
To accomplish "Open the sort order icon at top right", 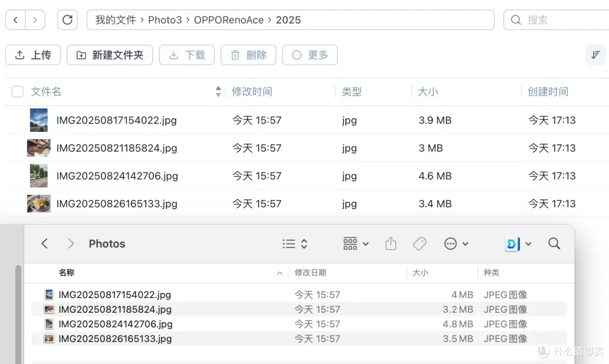I will tap(596, 55).
